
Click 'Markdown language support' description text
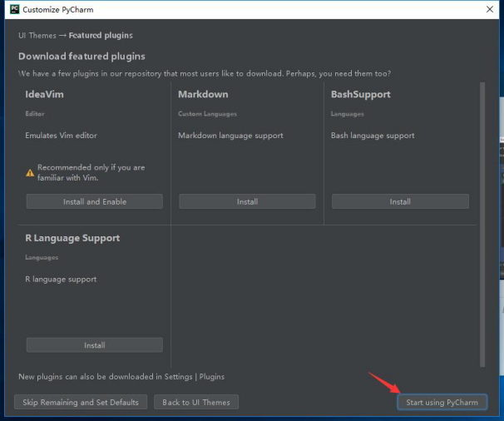[x=230, y=136]
